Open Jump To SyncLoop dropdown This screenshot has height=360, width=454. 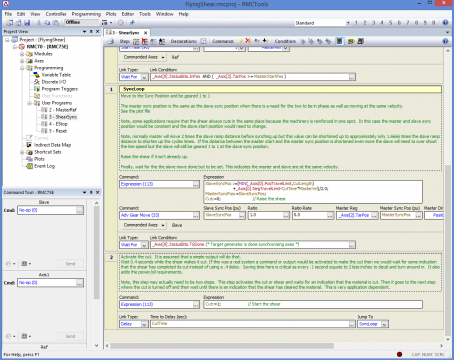point(385,324)
